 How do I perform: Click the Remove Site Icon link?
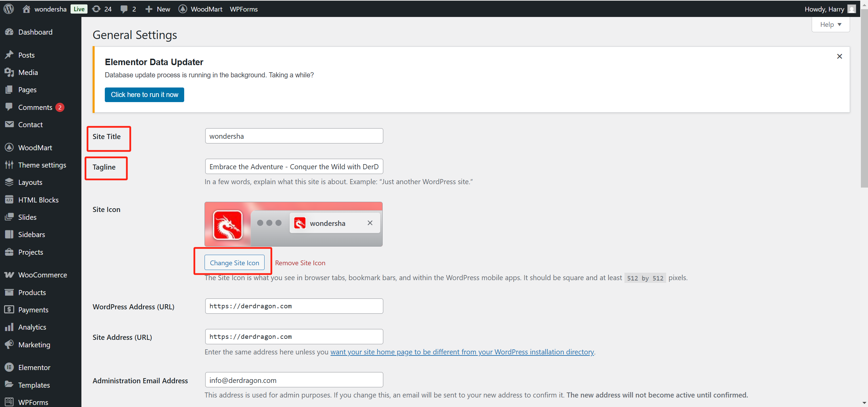click(300, 263)
